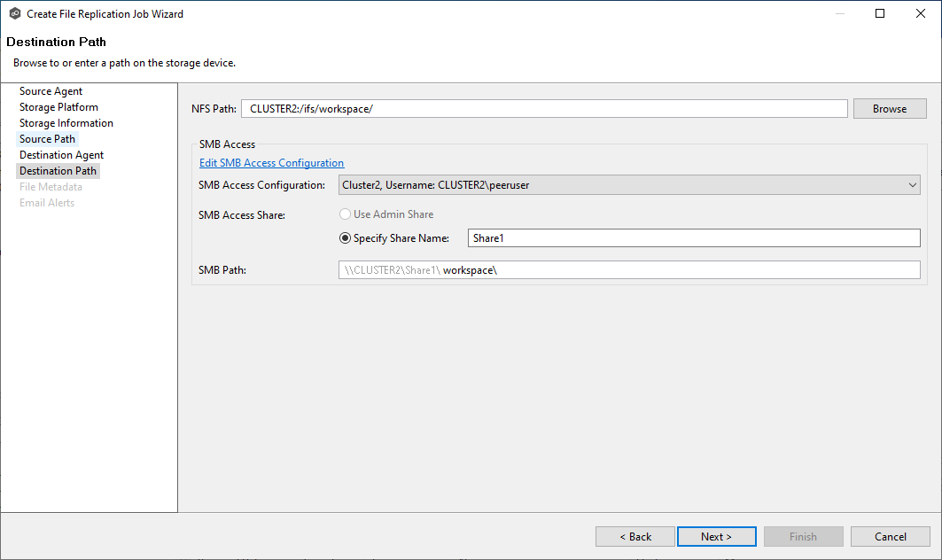Go to the Source Agent step

51,91
